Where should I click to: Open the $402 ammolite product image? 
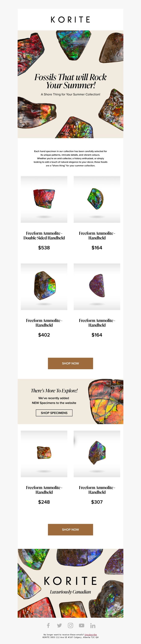44,286
